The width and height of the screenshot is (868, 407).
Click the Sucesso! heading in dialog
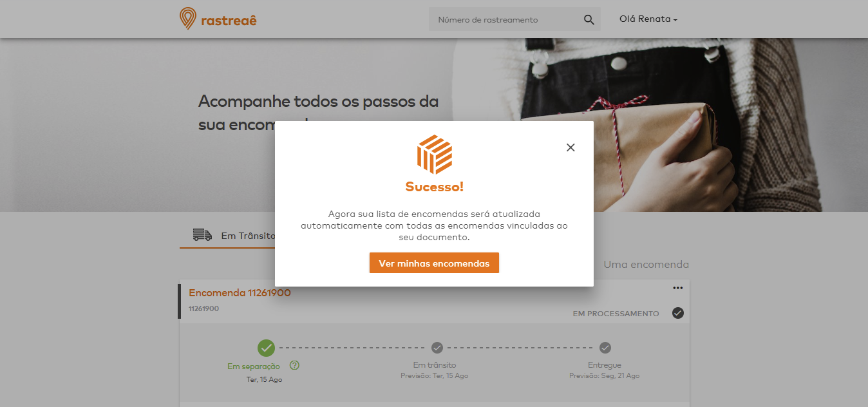pyautogui.click(x=434, y=187)
